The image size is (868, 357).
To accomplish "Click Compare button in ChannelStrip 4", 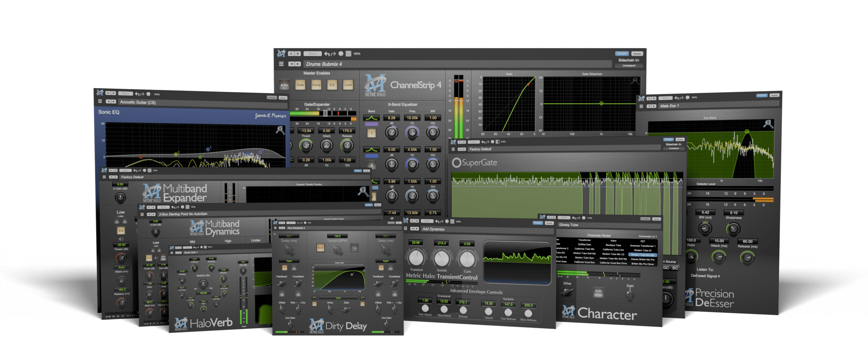I will coord(622,54).
